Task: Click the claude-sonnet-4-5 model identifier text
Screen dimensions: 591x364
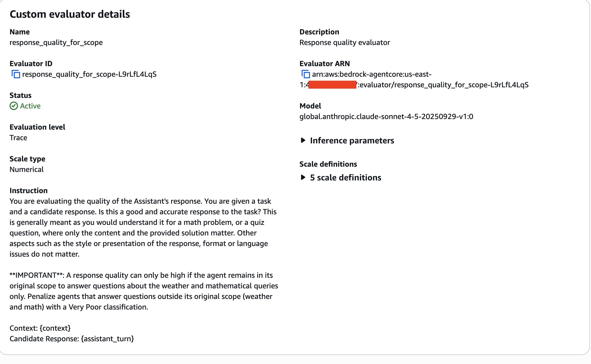Action: click(x=386, y=117)
